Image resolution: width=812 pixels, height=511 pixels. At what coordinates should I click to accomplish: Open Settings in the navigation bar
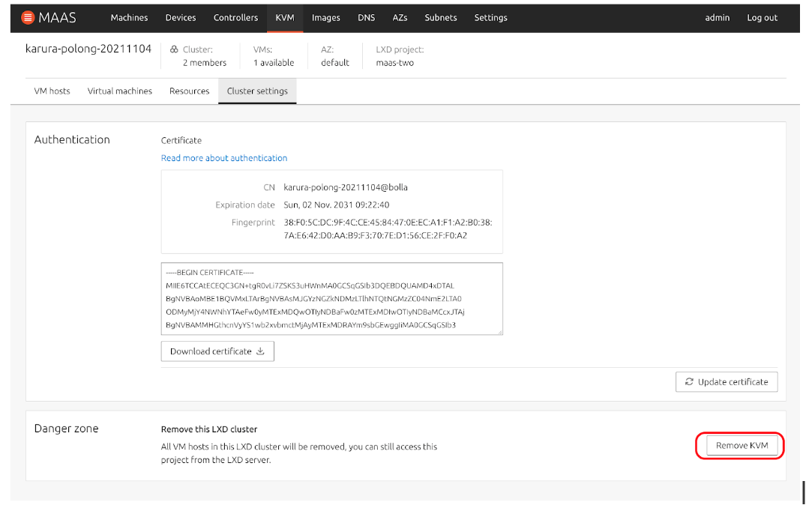[490, 17]
